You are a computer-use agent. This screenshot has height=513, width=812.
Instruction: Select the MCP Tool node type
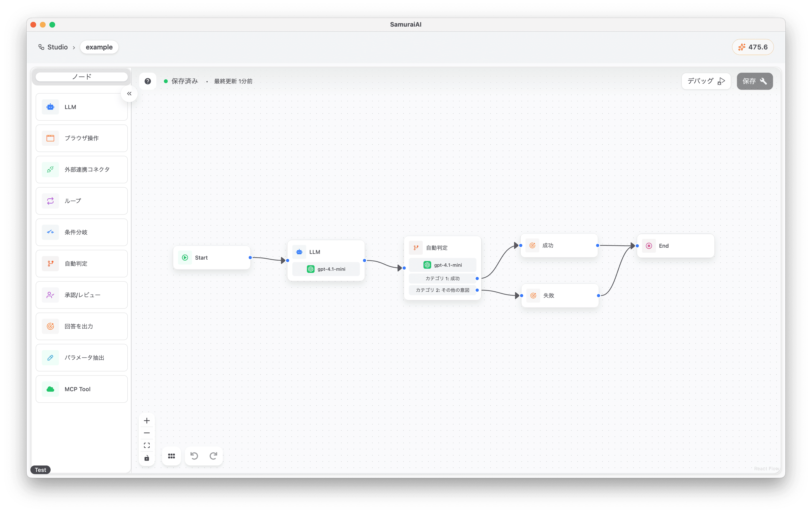[82, 389]
